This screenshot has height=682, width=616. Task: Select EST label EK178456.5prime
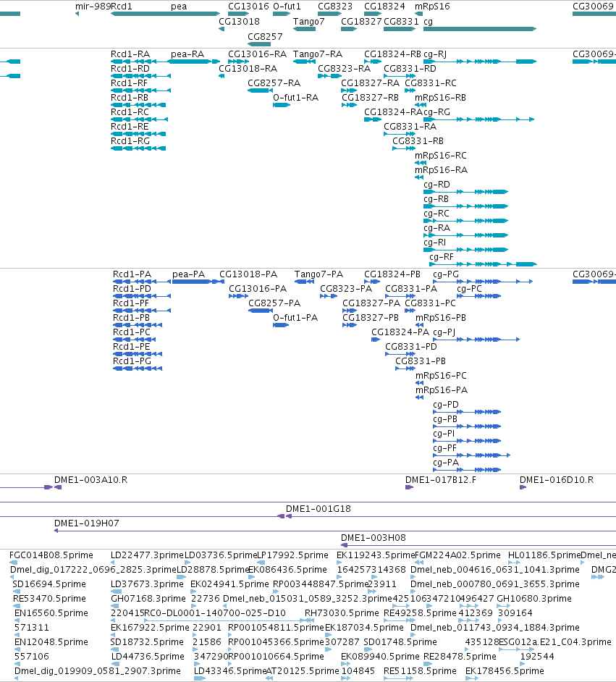[505, 671]
